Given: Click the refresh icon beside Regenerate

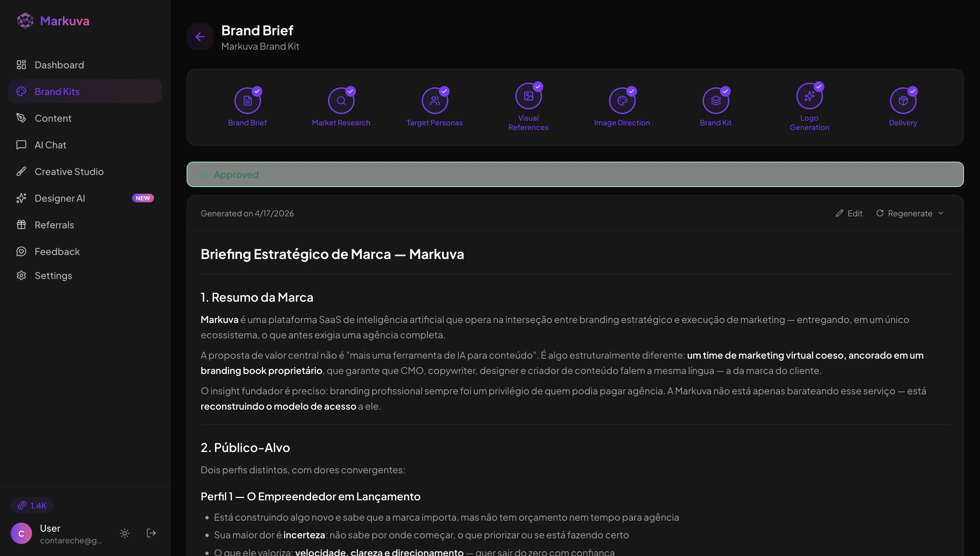Looking at the screenshot, I should coord(880,213).
